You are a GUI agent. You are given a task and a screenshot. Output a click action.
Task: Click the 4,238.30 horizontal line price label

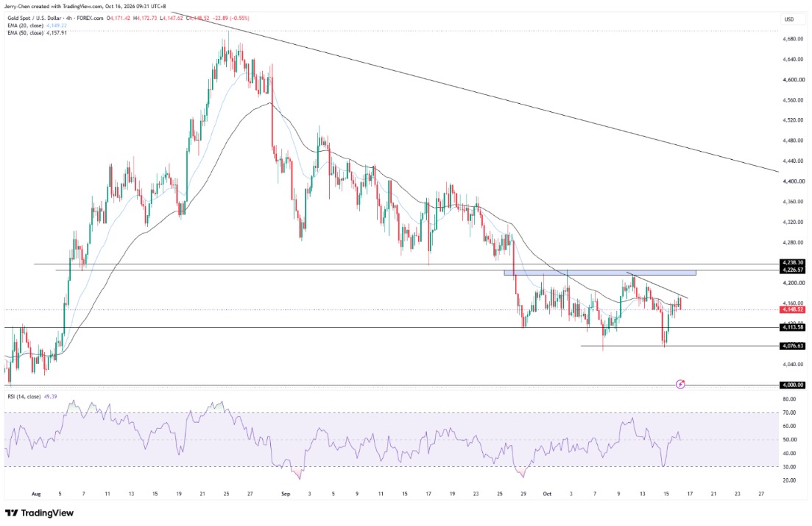point(793,263)
